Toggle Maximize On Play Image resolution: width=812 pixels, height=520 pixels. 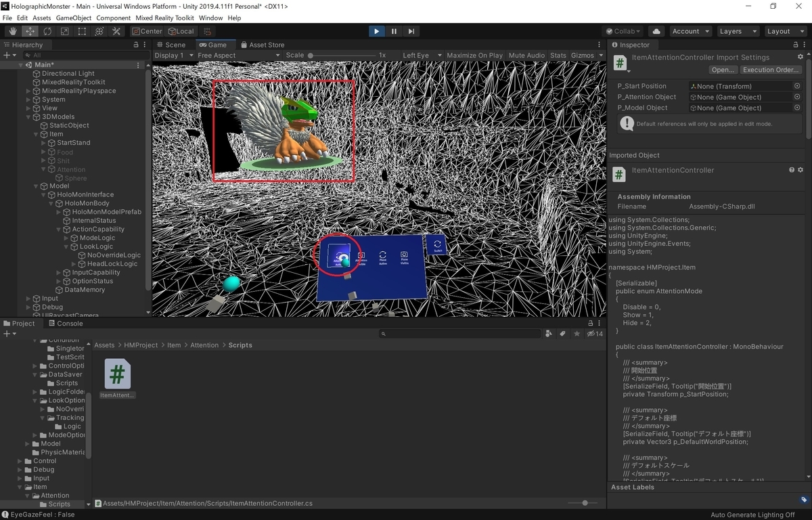(x=474, y=55)
